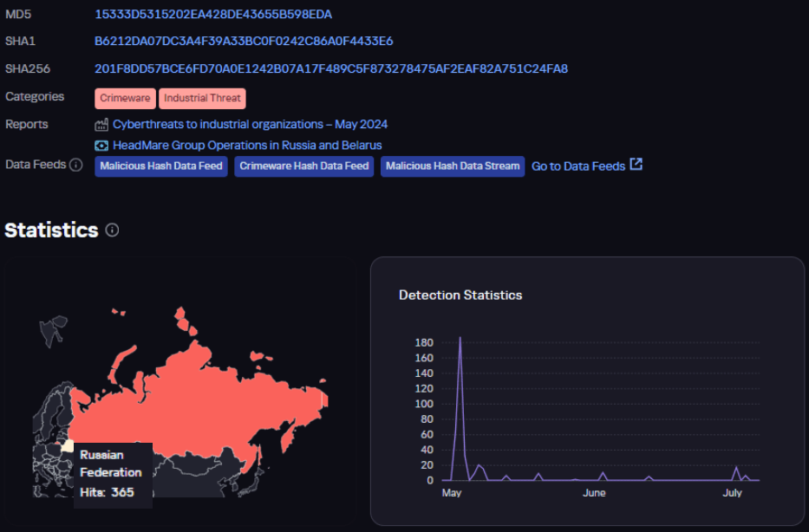Select Malicious Hash Data Stream badge

pyautogui.click(x=453, y=166)
